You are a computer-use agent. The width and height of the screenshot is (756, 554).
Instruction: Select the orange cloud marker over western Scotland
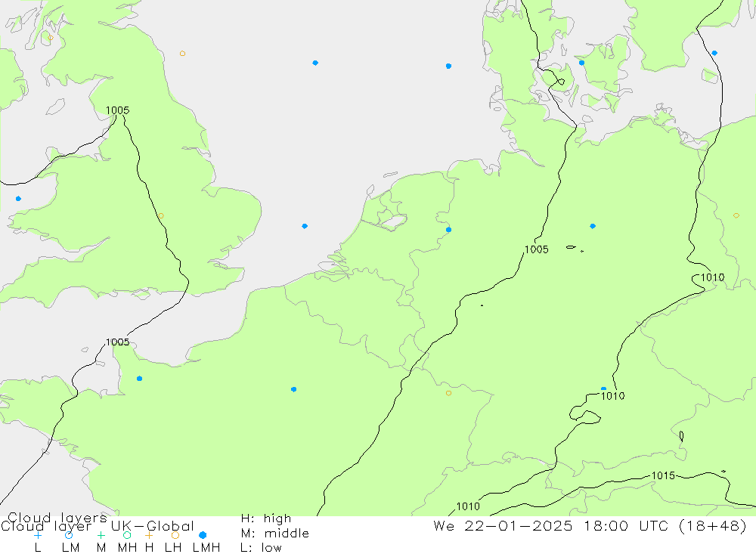coord(51,37)
